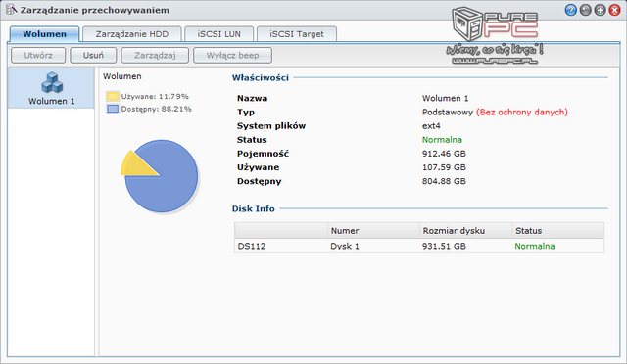
Task: Click the Zarządzaj button
Action: (x=155, y=55)
